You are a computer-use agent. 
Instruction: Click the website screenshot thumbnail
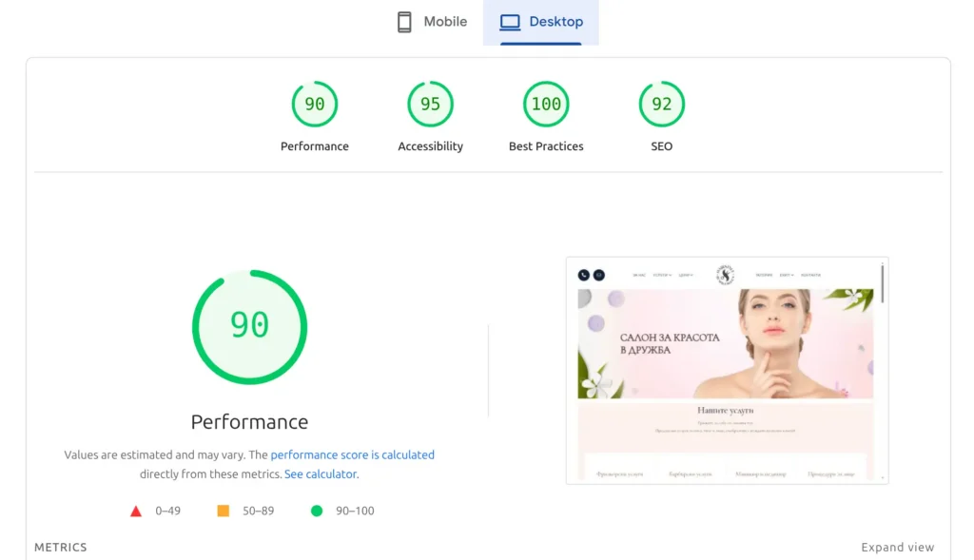727,370
